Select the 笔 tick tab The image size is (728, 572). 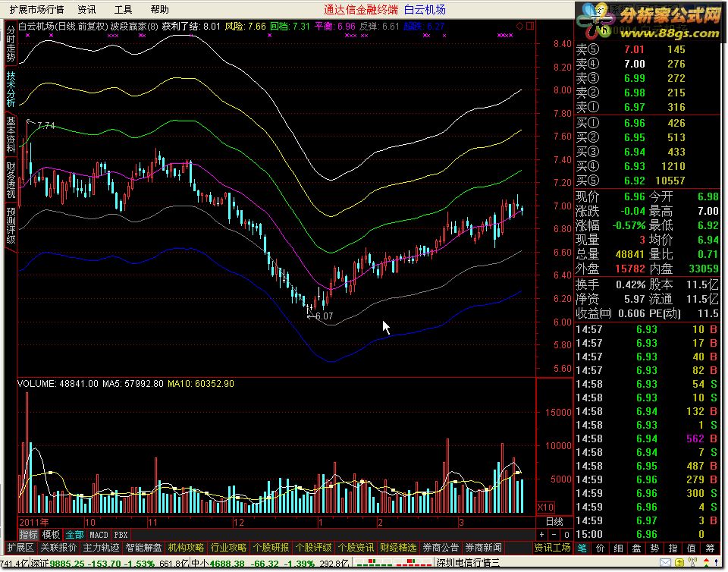pyautogui.click(x=582, y=548)
